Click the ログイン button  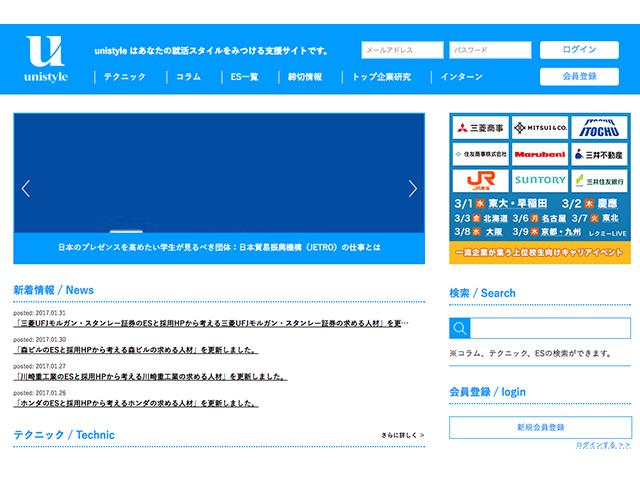tap(579, 50)
